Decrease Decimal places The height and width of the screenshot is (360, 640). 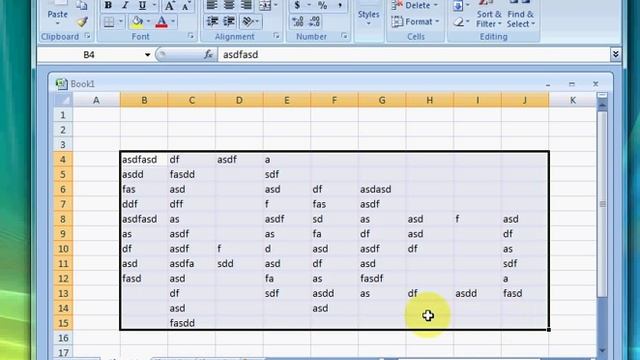coord(315,22)
